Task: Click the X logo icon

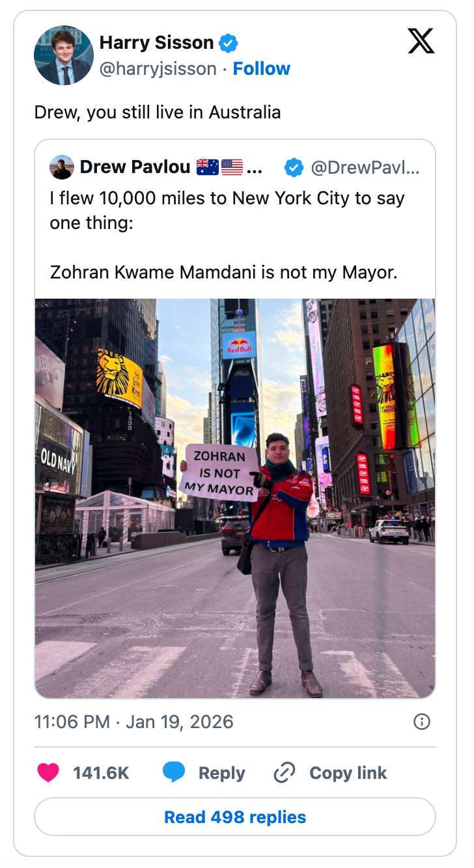Action: [421, 42]
